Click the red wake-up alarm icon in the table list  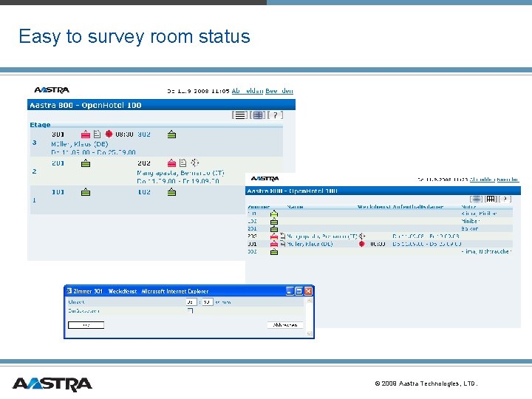(361, 244)
